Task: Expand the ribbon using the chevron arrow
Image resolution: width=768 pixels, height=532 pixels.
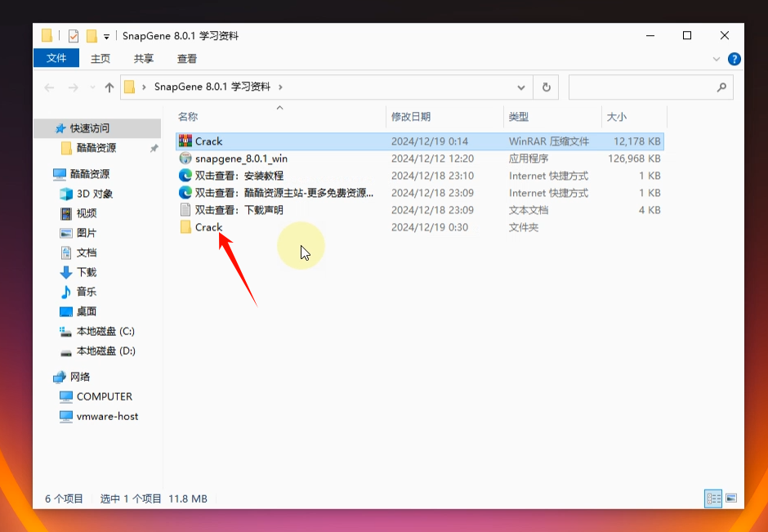Action: coord(717,59)
